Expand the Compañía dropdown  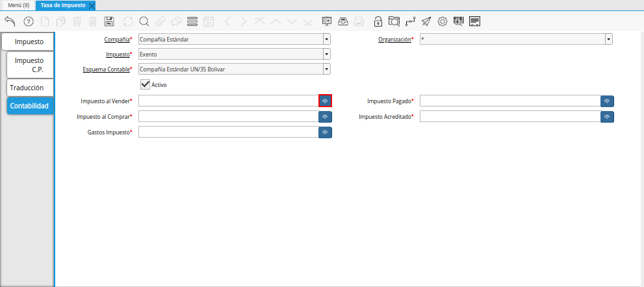tap(326, 39)
